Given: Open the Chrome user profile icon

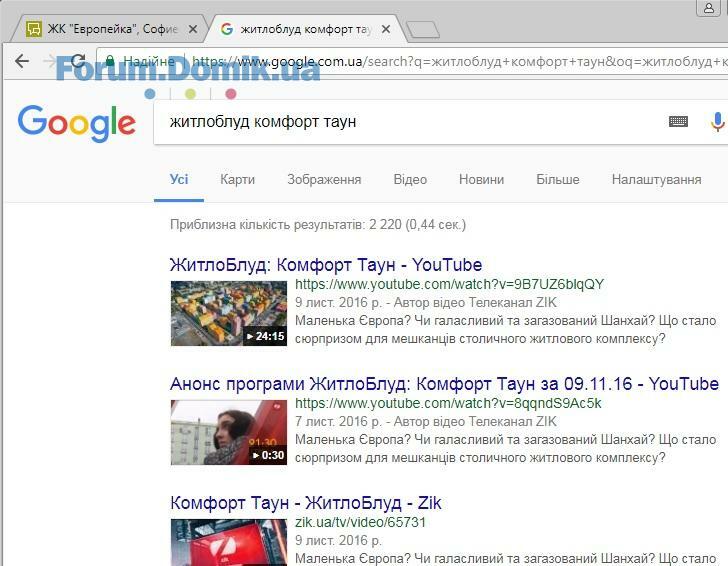Looking at the screenshot, I should 708,8.
